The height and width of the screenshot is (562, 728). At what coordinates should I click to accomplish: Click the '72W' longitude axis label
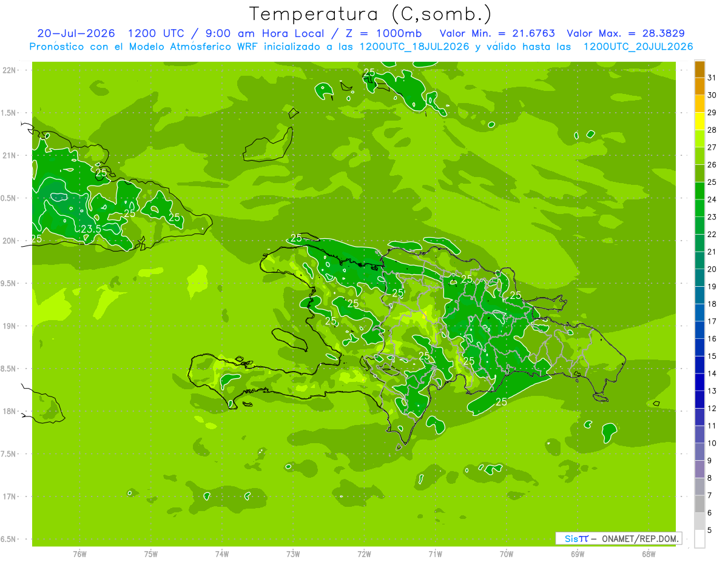(x=364, y=554)
